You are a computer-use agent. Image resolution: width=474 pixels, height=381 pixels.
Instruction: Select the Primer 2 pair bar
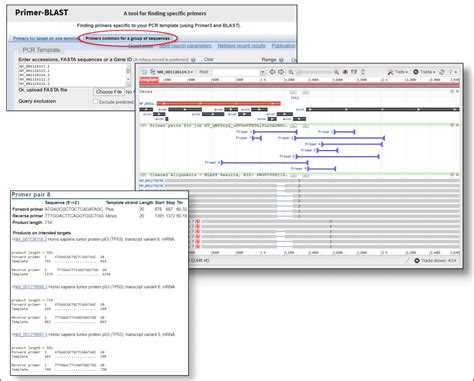[339, 138]
